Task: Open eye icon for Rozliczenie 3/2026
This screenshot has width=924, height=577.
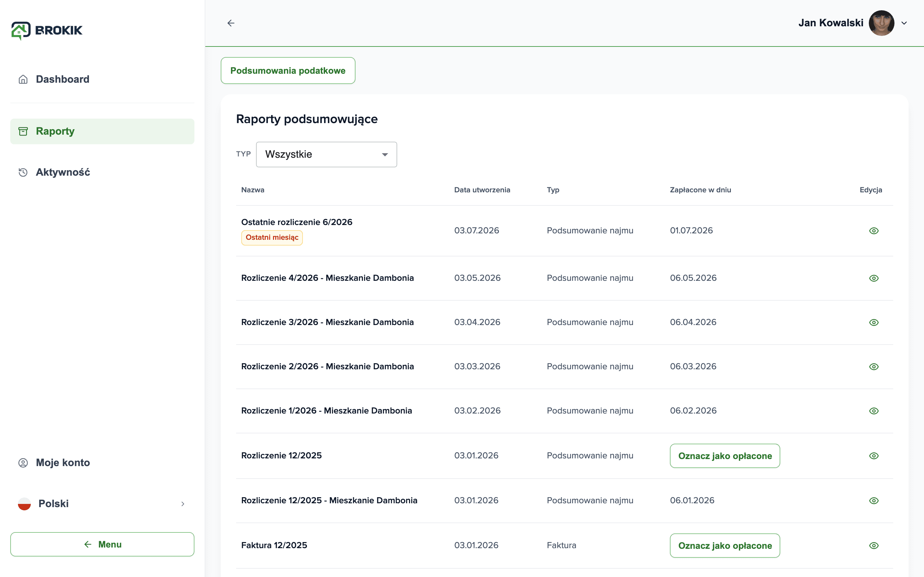Action: (874, 322)
